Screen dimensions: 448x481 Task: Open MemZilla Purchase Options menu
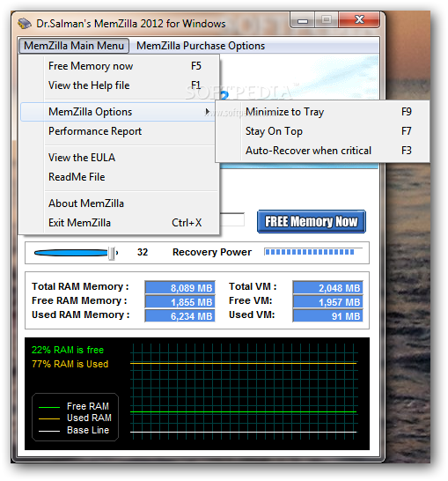pos(201,46)
